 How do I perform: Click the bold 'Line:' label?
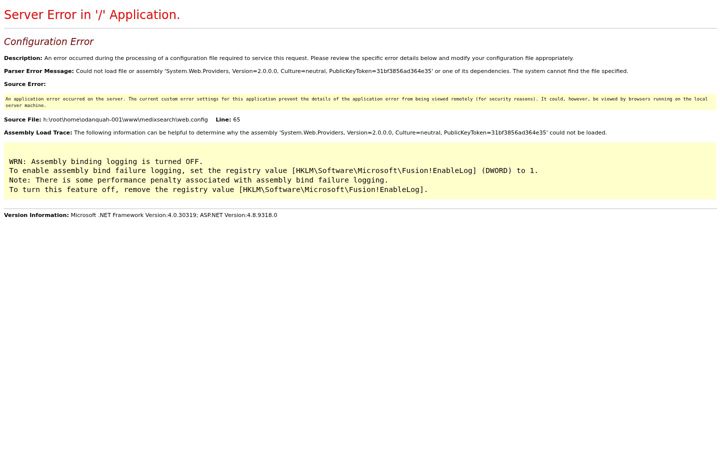coord(223,120)
